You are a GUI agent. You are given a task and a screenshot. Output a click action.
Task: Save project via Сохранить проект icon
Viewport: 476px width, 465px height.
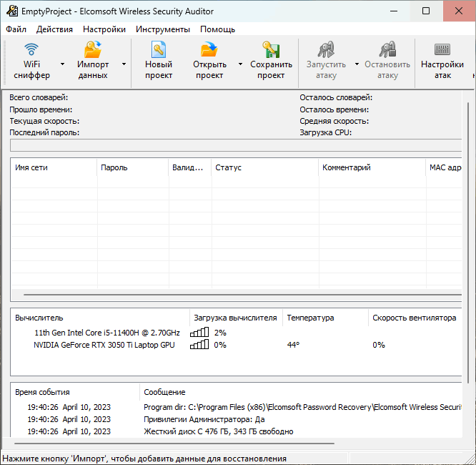pyautogui.click(x=271, y=49)
